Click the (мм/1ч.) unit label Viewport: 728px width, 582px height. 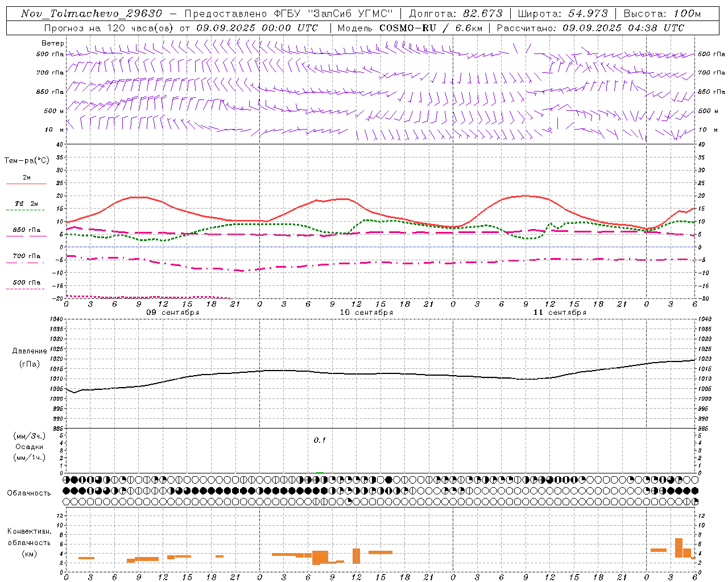tap(30, 458)
